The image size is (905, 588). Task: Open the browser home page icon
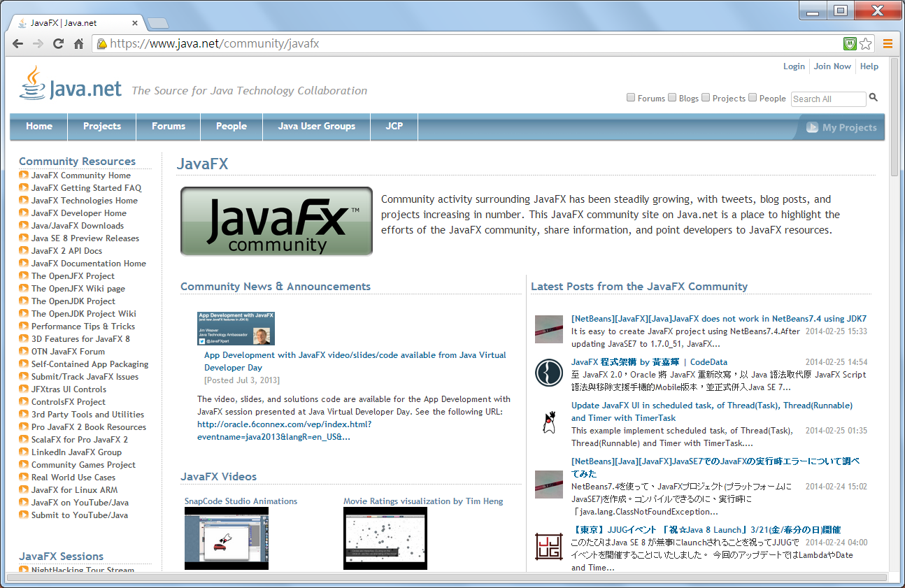[78, 43]
